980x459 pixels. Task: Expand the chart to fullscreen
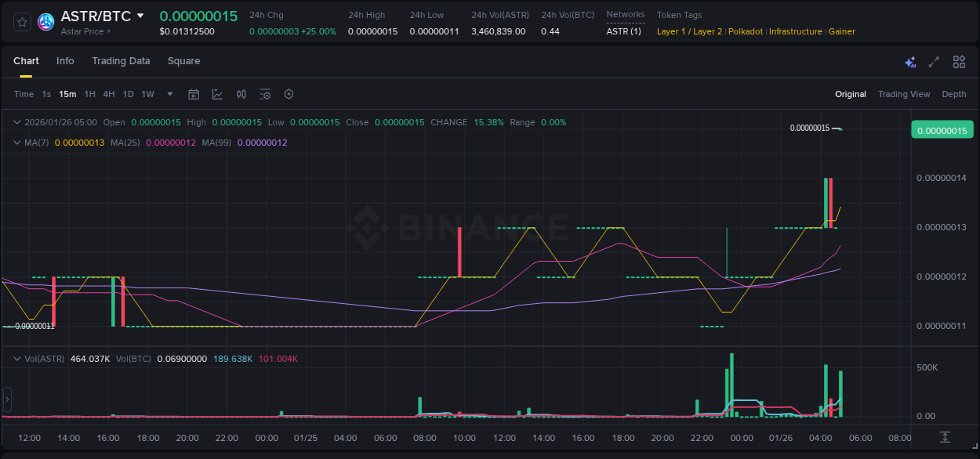pyautogui.click(x=933, y=61)
